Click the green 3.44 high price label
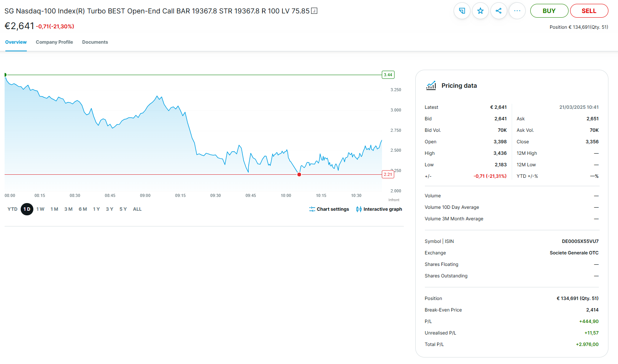Screen dimensions: 618x364 (x=388, y=75)
